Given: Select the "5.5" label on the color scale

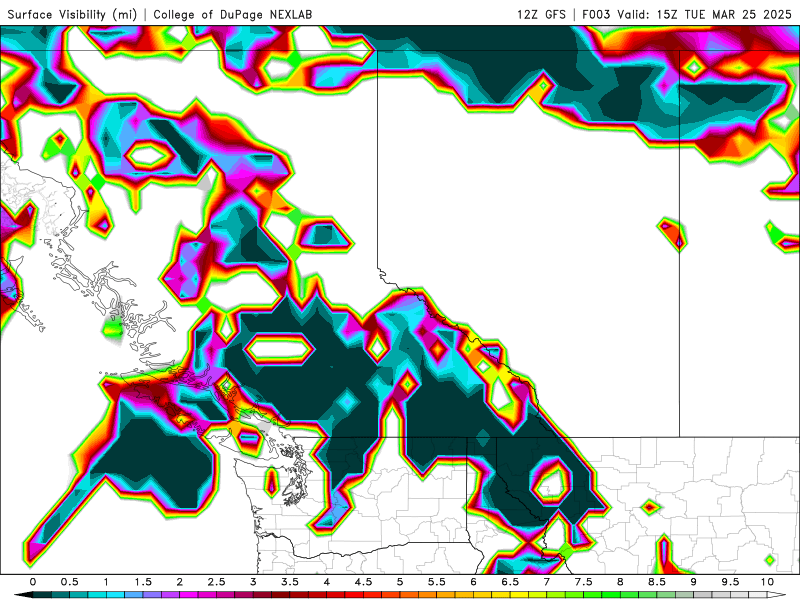Looking at the screenshot, I should [437, 582].
